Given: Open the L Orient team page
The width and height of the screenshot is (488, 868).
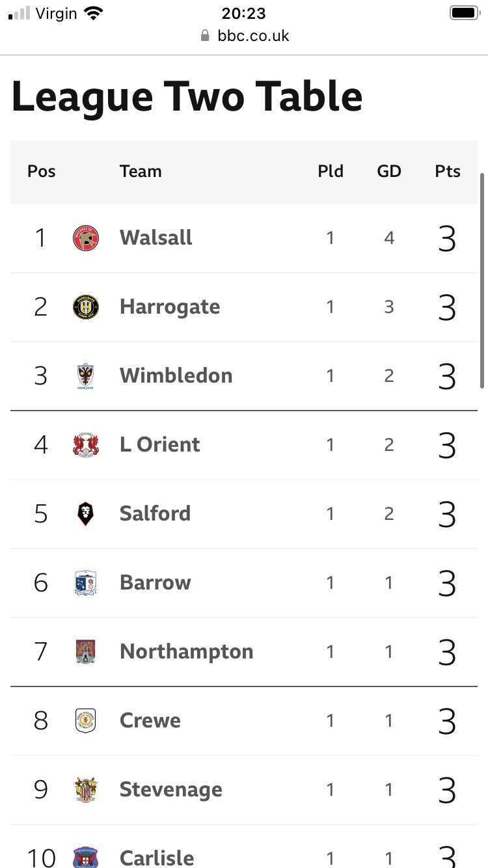Looking at the screenshot, I should pos(160,445).
